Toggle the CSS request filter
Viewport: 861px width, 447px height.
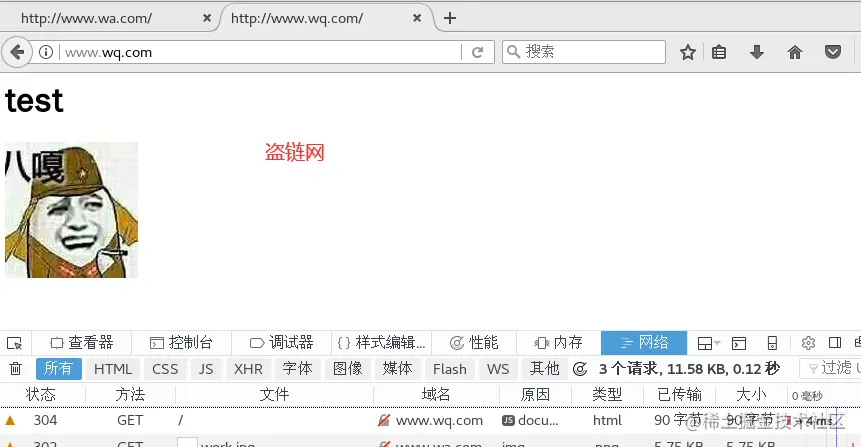point(165,369)
